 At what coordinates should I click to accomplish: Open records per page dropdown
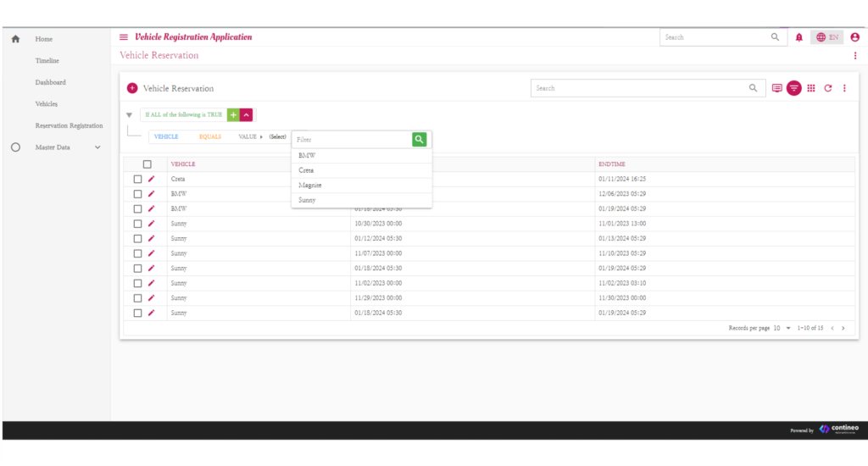tap(782, 328)
